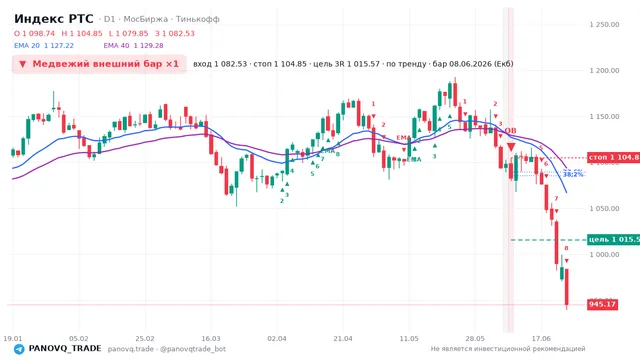
Task: Click the panovq.trade · @panovqtrade_bot link text
Action: 167,349
